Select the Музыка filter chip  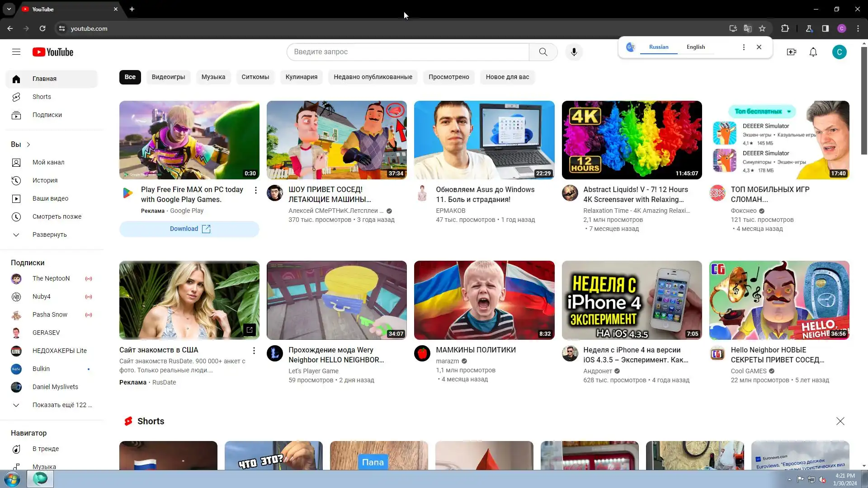click(x=213, y=77)
